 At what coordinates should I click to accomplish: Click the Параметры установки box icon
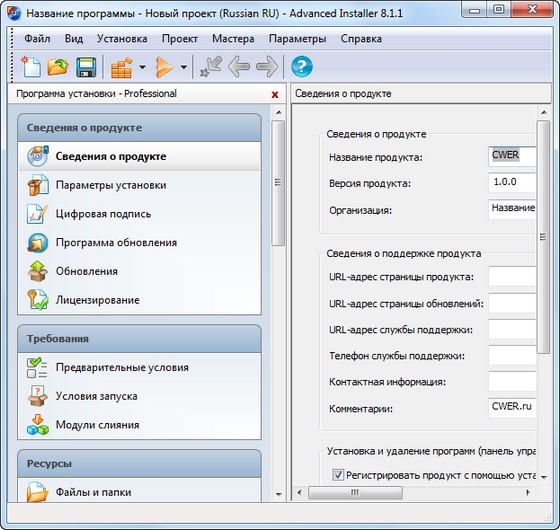(38, 185)
